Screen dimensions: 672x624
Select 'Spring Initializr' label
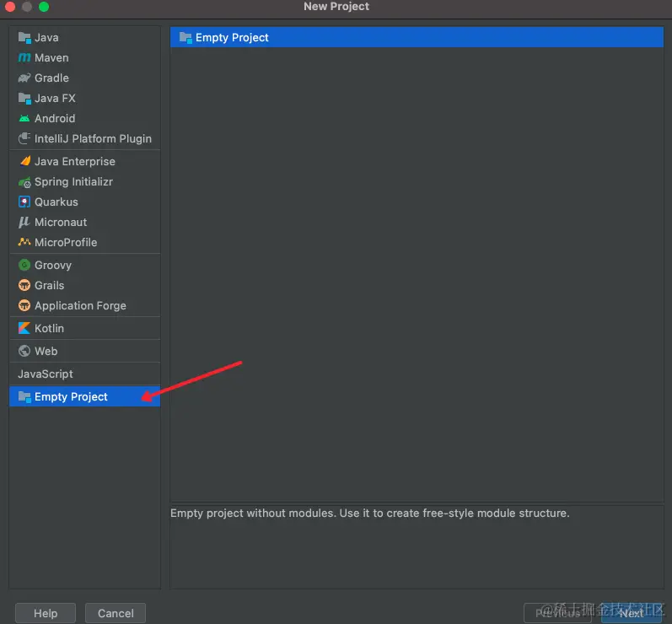click(73, 181)
